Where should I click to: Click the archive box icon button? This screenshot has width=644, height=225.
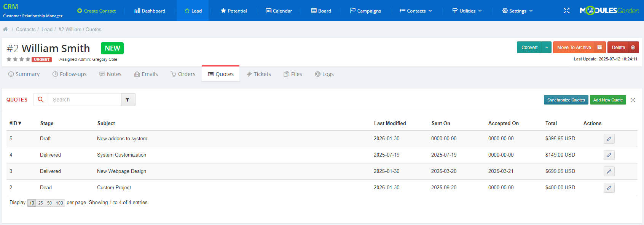pyautogui.click(x=600, y=48)
